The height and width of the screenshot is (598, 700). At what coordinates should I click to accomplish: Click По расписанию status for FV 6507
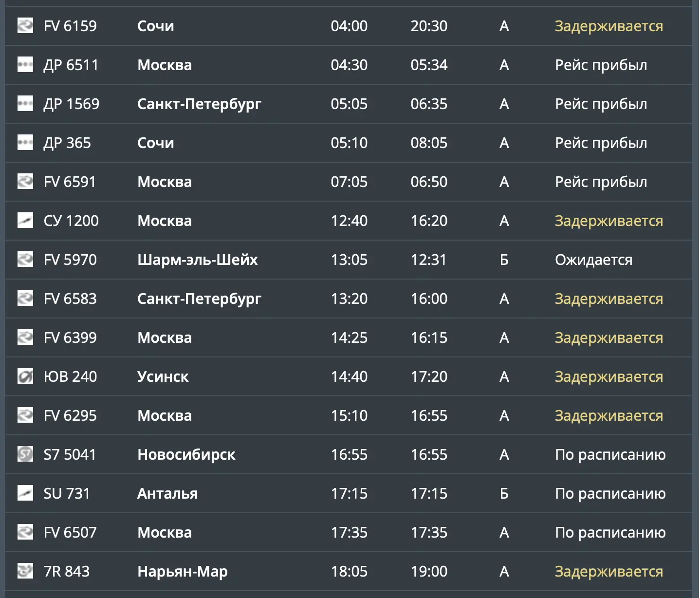tap(610, 532)
